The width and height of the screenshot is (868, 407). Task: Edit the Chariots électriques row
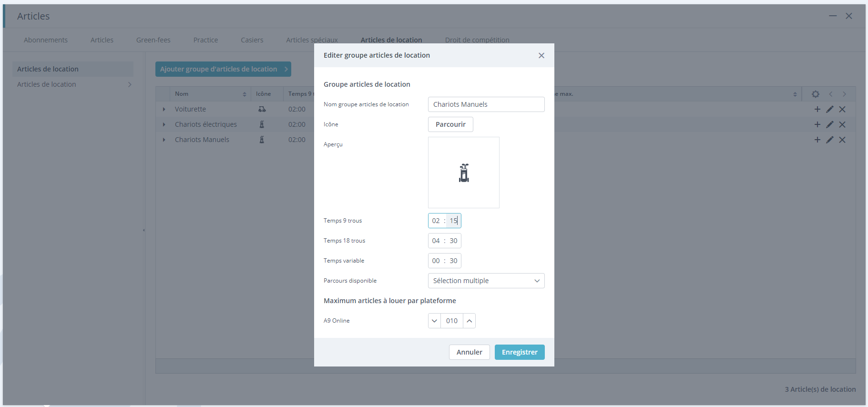(x=829, y=124)
